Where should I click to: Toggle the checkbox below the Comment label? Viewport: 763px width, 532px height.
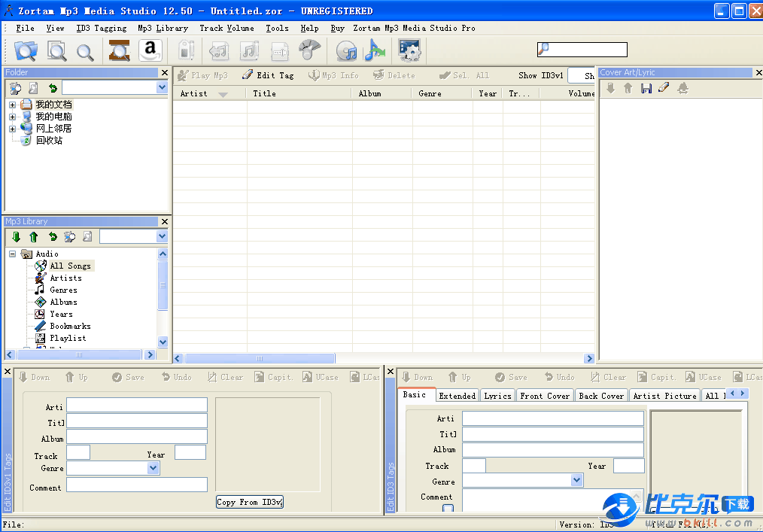[448, 509]
